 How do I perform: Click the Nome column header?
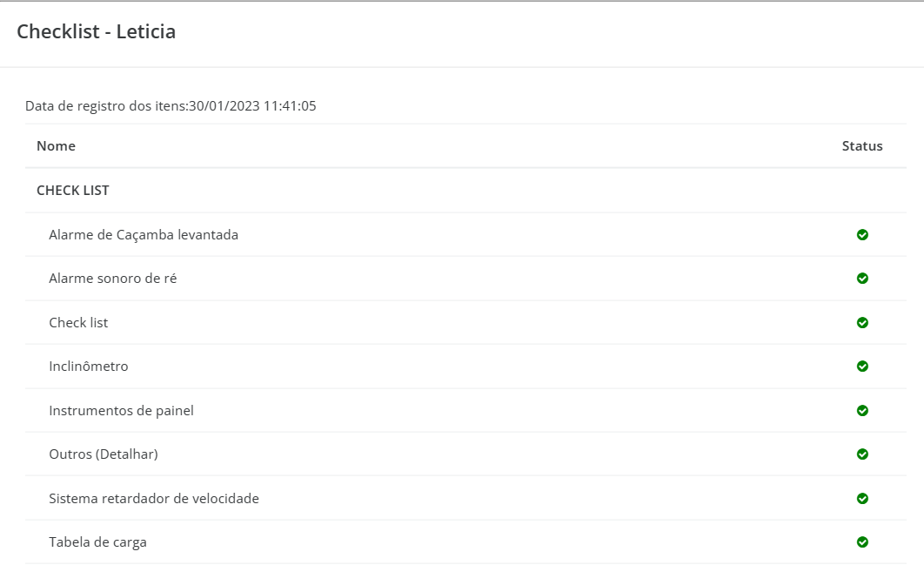(56, 145)
